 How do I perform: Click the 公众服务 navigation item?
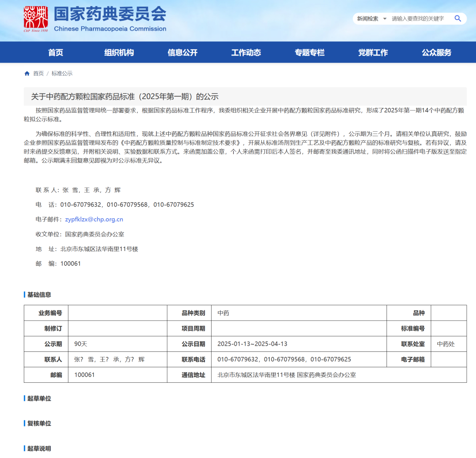pyautogui.click(x=437, y=52)
